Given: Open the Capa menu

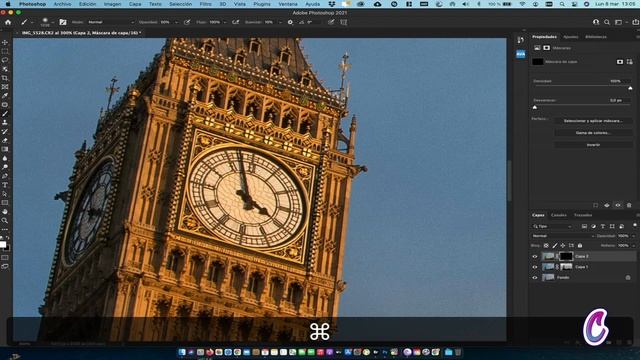Looking at the screenshot, I should [x=135, y=4].
